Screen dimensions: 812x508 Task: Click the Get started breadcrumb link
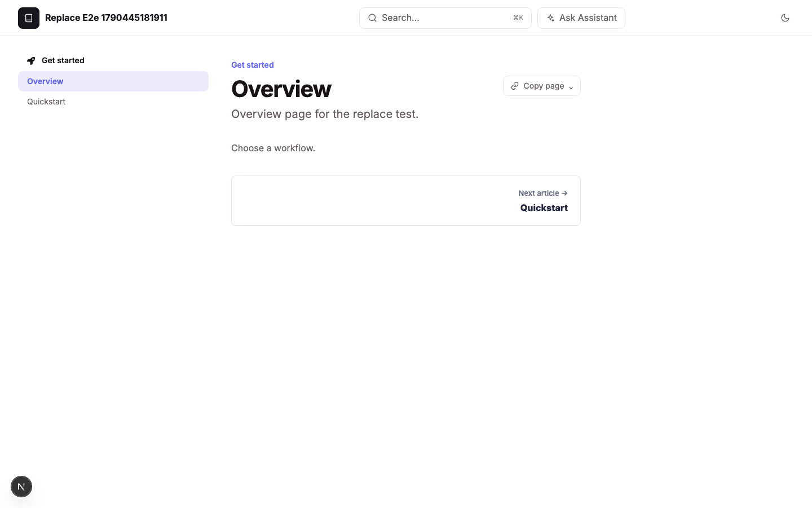(x=253, y=65)
